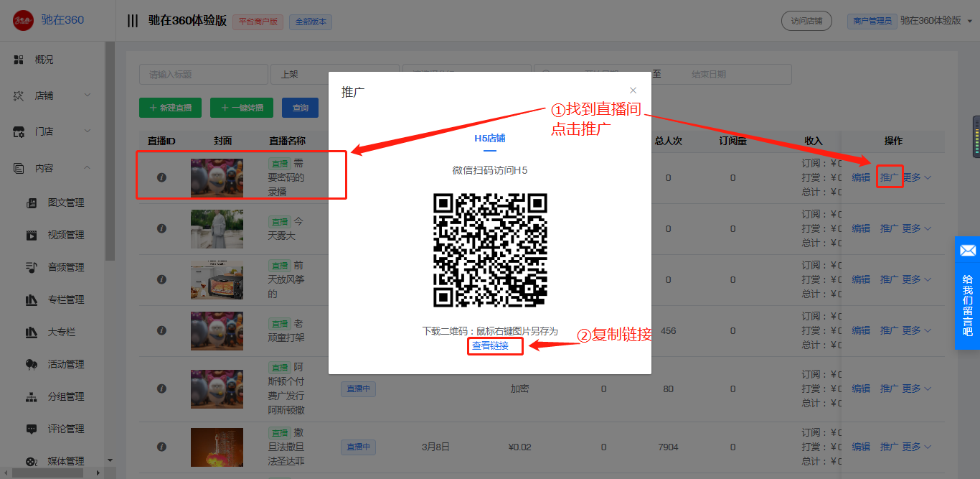
Task: Click the QR code image
Action: pos(490,249)
